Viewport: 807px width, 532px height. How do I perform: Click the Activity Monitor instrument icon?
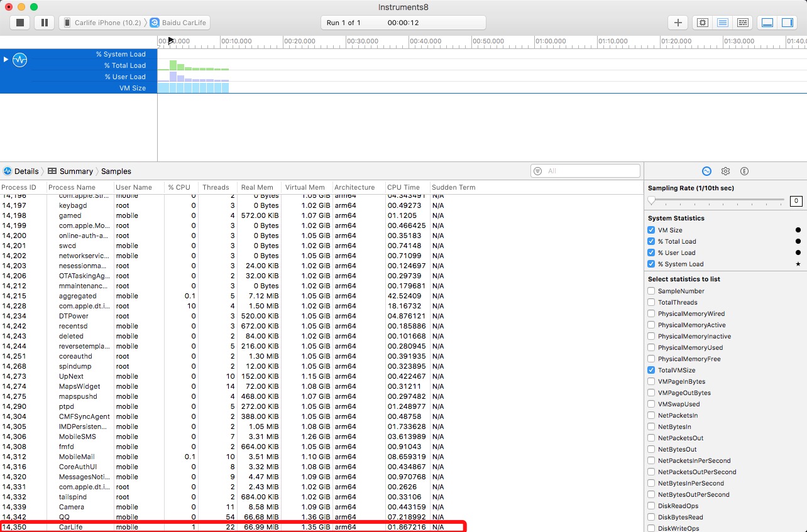point(20,60)
